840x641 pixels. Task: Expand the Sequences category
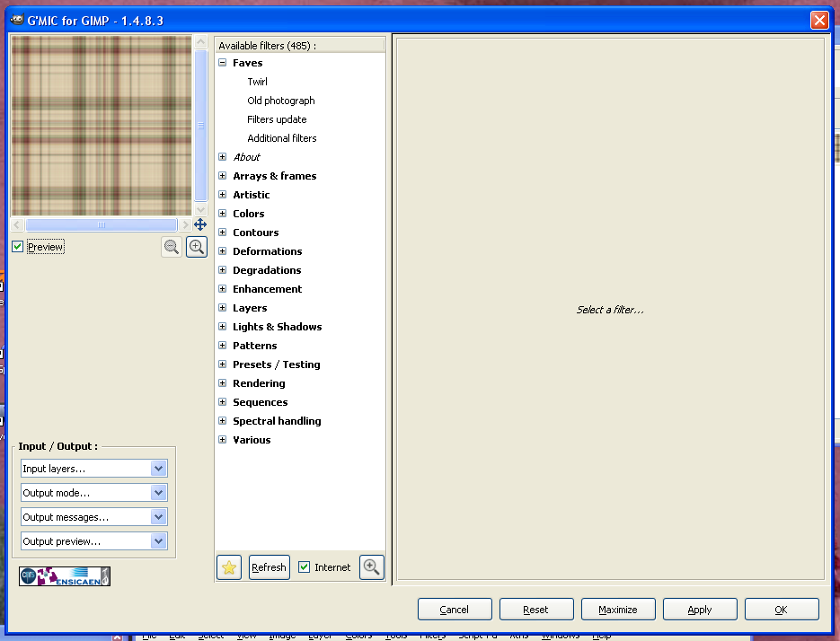[x=222, y=401]
